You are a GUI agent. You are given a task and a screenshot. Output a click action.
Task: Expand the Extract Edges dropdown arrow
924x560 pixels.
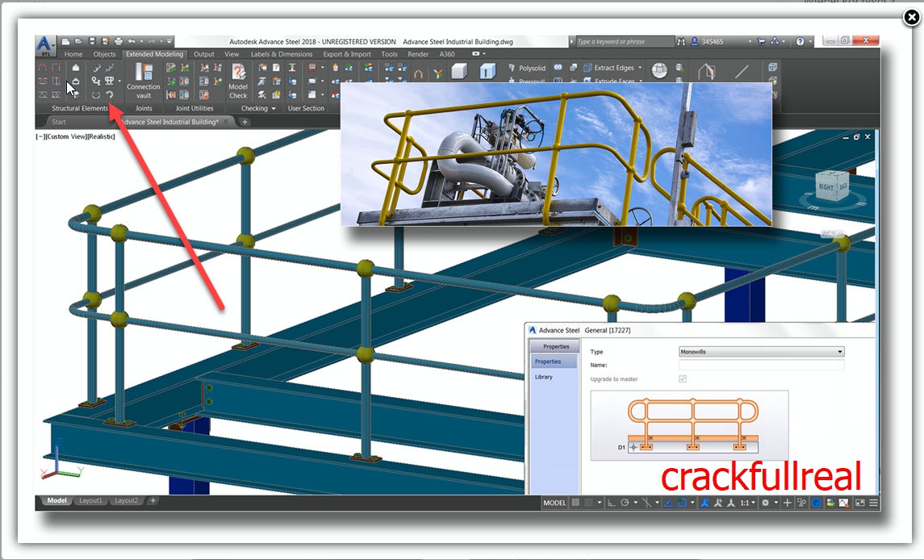click(x=640, y=68)
